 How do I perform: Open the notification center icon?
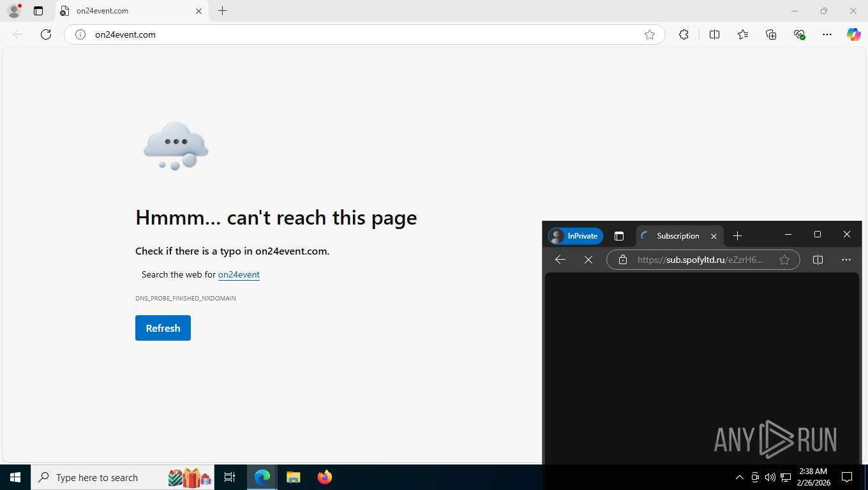(x=847, y=477)
